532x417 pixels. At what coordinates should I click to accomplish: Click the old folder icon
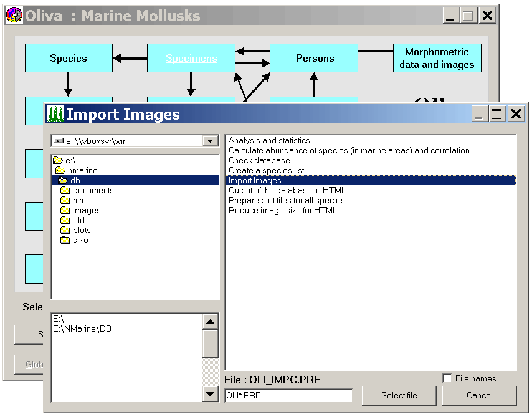click(64, 221)
